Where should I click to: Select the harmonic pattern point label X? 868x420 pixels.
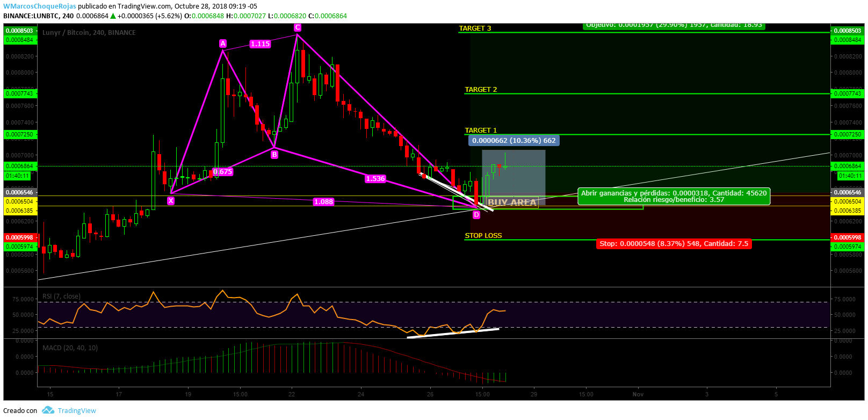coord(171,201)
